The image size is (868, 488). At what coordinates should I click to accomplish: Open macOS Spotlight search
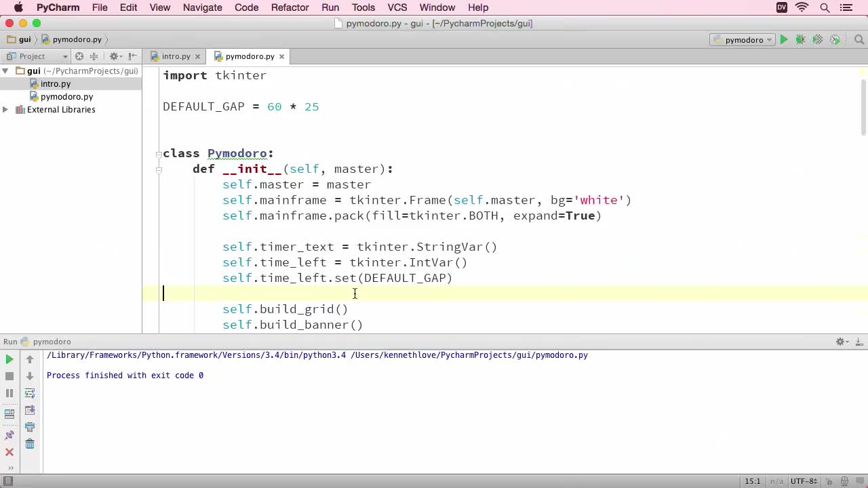click(825, 7)
